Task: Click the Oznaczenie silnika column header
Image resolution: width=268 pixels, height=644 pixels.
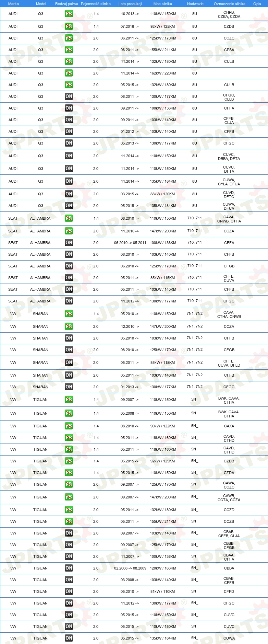Action: click(x=230, y=4)
